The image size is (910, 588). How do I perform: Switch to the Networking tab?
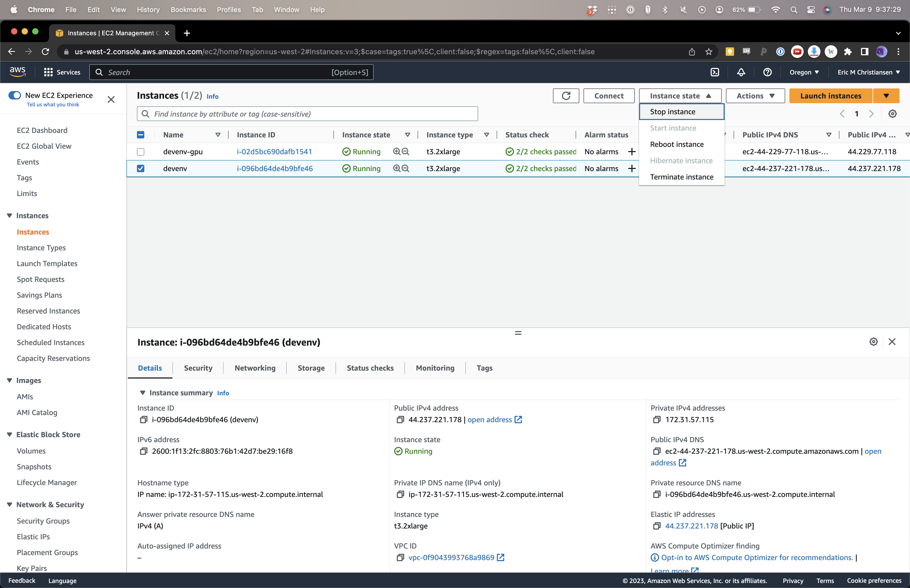(x=255, y=368)
